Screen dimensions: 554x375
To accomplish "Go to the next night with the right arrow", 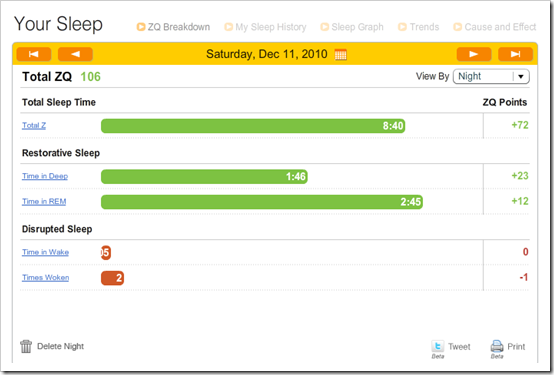I will 474,54.
